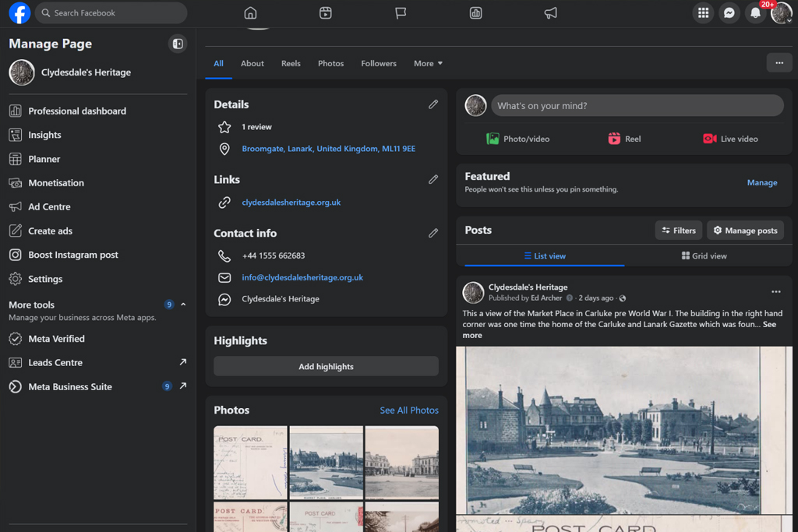This screenshot has width=798, height=532.
Task: Open the apps grid menu icon
Action: tap(704, 12)
